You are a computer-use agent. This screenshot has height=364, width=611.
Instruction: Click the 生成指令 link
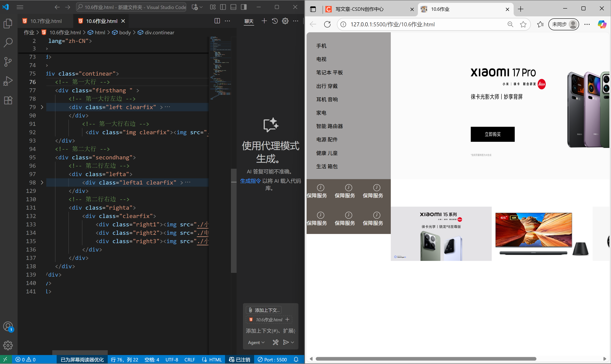(250, 181)
